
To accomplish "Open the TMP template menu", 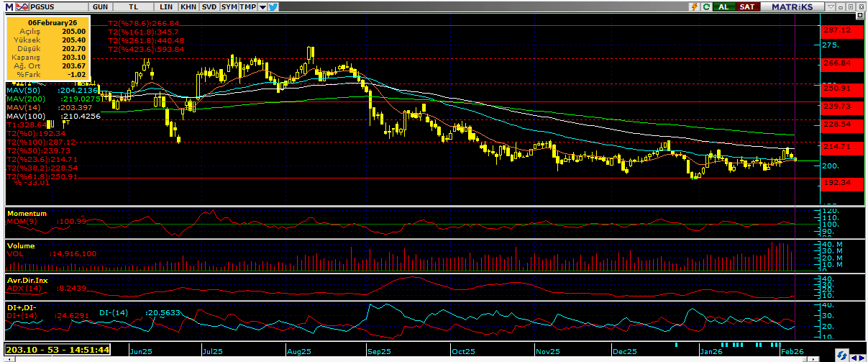I will tap(247, 6).
